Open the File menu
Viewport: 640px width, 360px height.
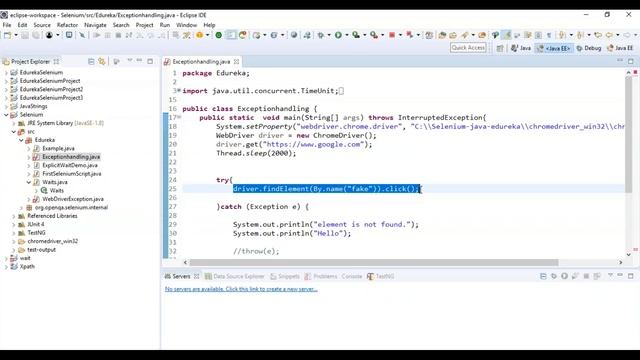[7, 25]
